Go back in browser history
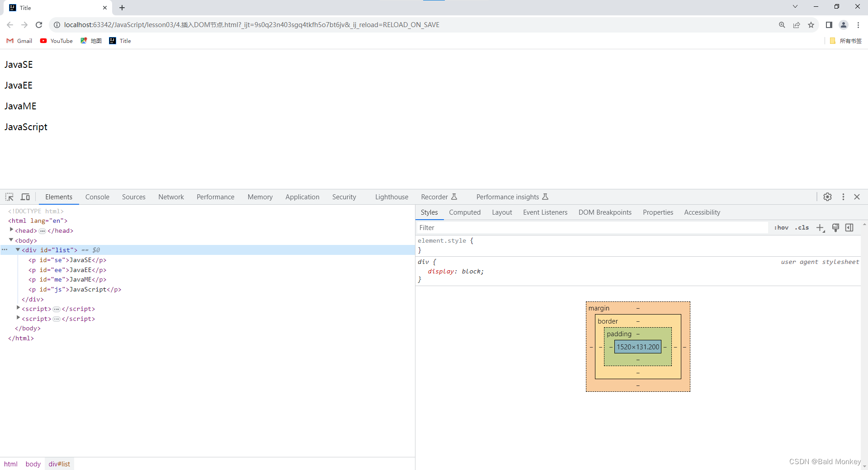The image size is (868, 470). coord(10,25)
